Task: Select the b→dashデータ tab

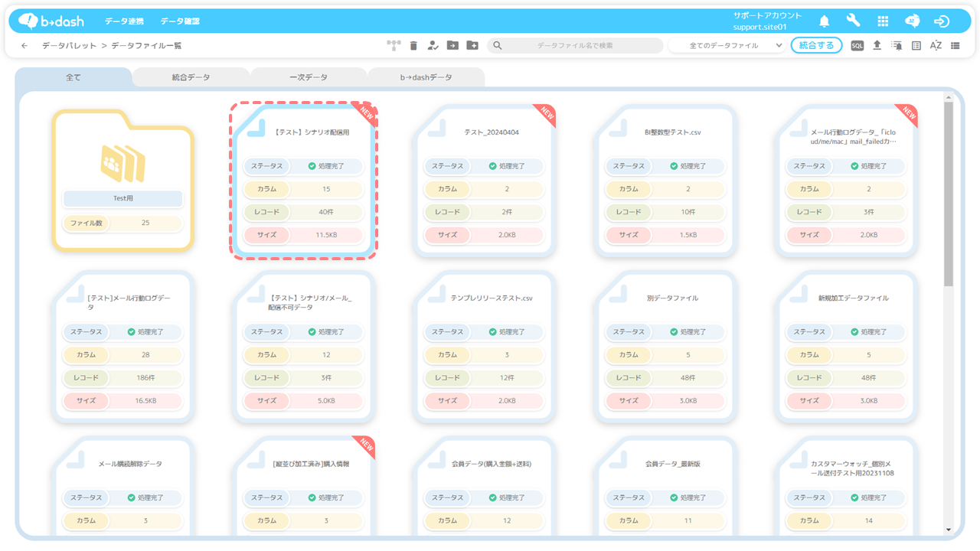Action: click(426, 77)
